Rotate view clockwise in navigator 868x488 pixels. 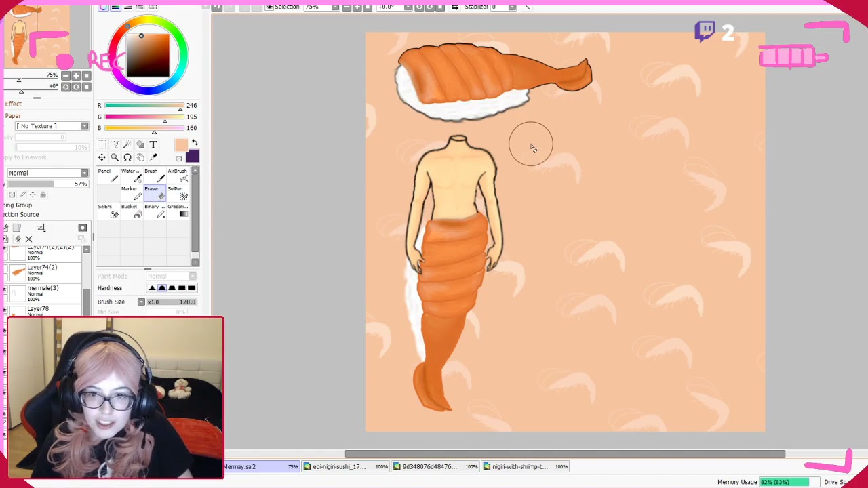[x=76, y=87]
